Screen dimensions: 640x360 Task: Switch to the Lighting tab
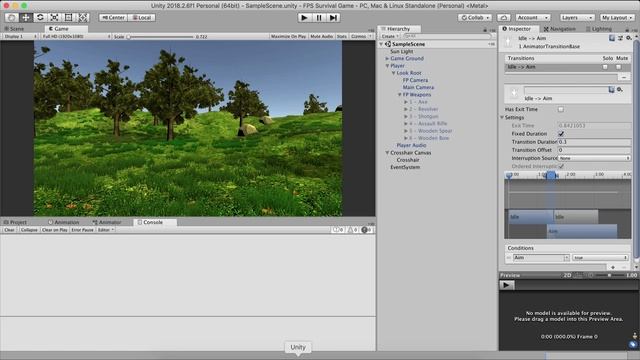pyautogui.click(x=599, y=29)
